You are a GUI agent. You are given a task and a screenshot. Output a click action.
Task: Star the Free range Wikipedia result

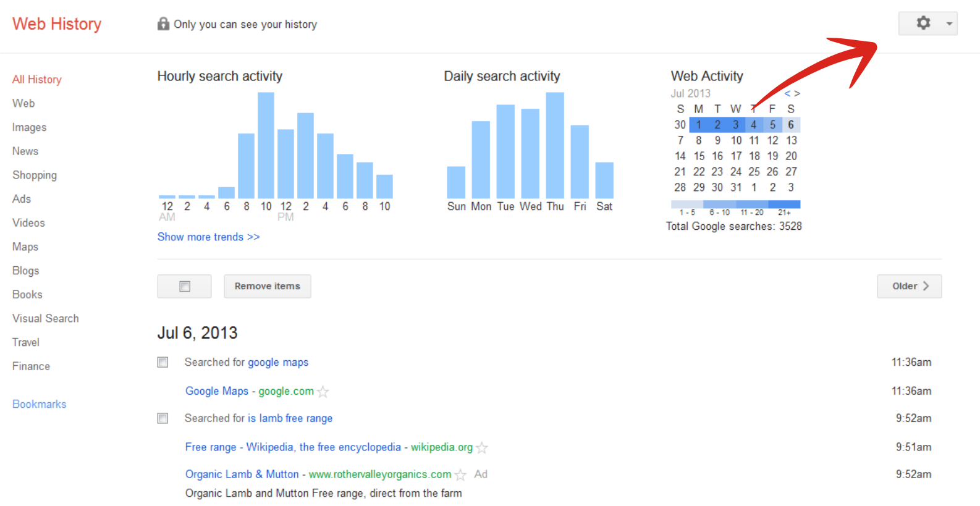point(482,448)
